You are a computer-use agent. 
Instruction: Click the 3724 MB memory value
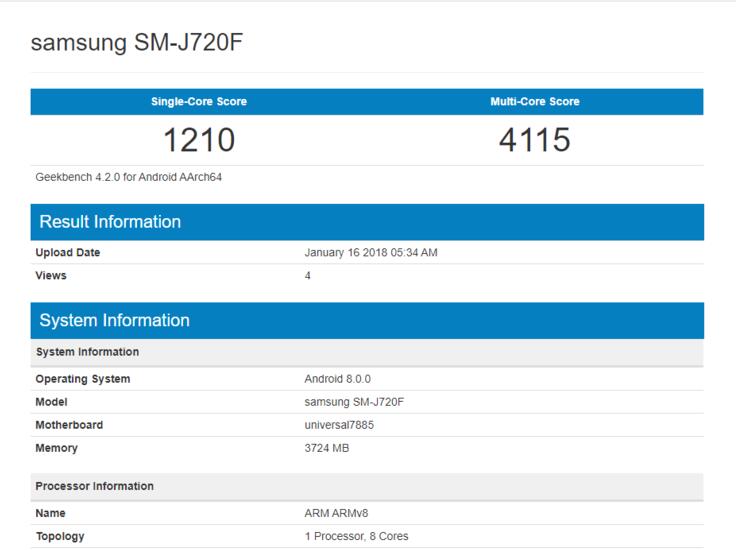327,448
